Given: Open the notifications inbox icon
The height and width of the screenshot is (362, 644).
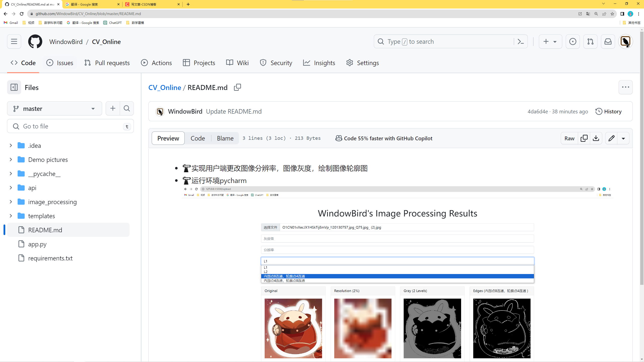Looking at the screenshot, I should click(x=608, y=41).
